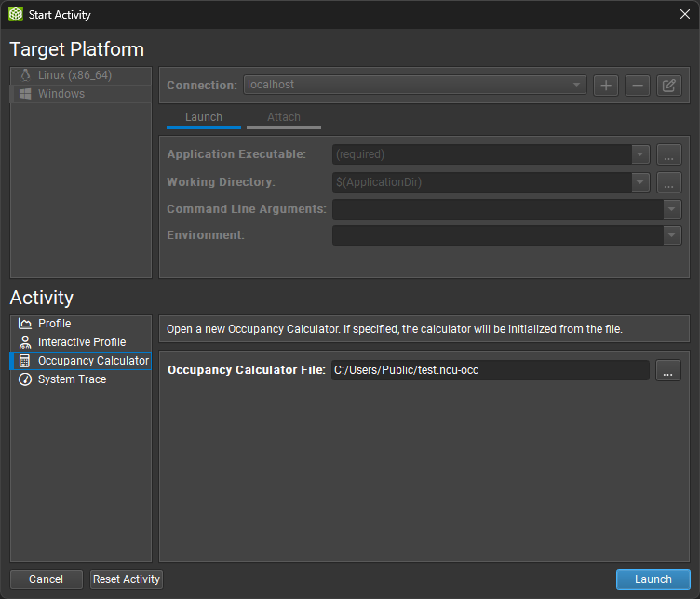700x599 pixels.
Task: Switch to the Launch tab
Action: pyautogui.click(x=204, y=117)
